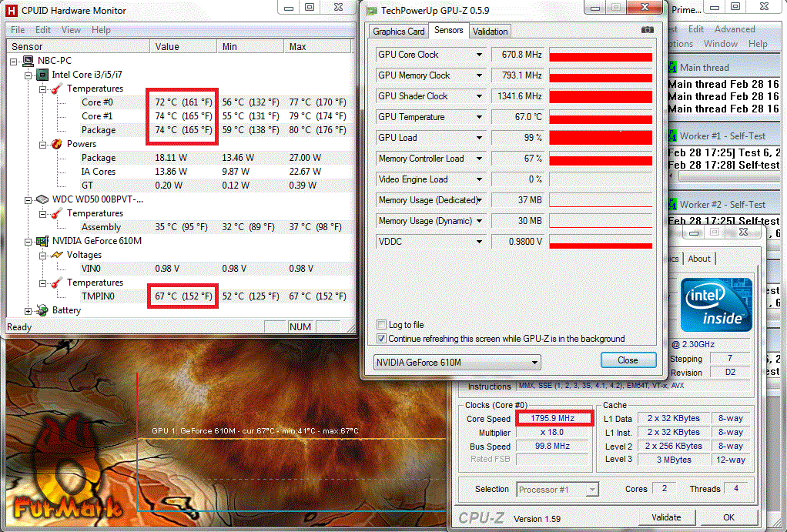Click the Prime95 Main thread window icon
The width and height of the screenshot is (787, 532).
pyautogui.click(x=672, y=67)
